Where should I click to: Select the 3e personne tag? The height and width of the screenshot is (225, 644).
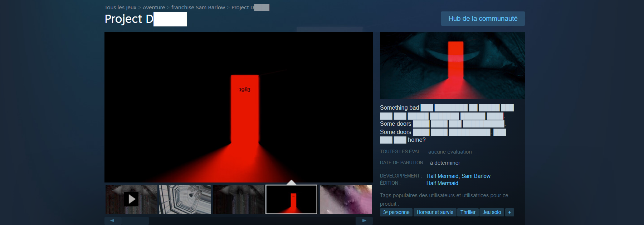coord(396,212)
